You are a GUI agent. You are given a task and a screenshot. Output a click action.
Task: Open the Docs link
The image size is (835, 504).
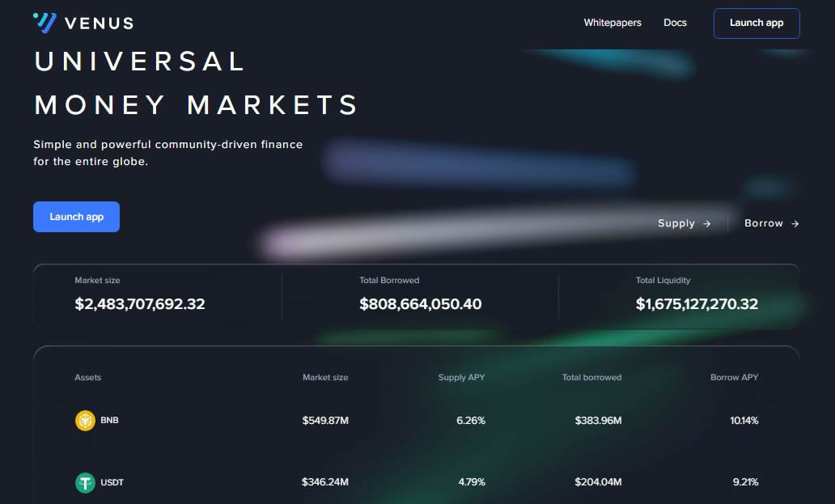[x=675, y=23]
